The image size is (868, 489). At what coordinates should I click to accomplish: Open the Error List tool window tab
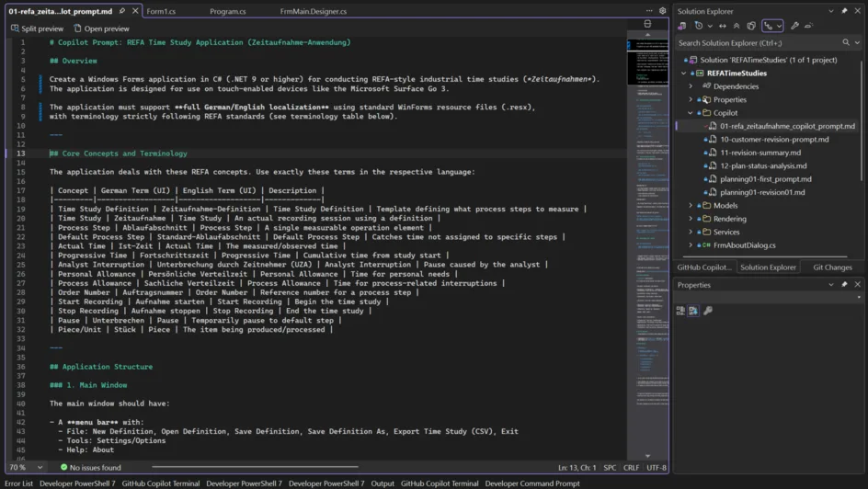18,483
